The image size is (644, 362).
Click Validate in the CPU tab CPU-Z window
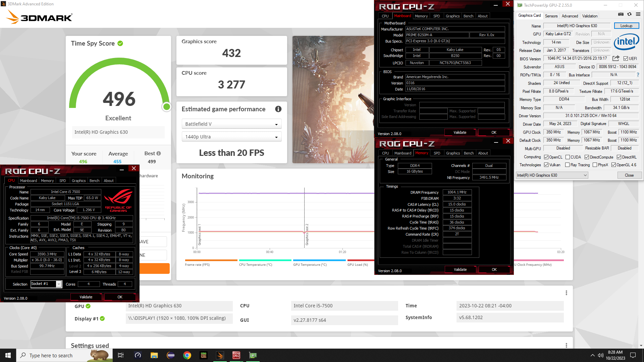[x=86, y=297]
